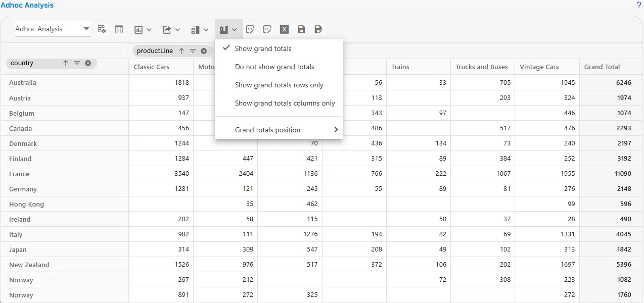Remove the country field chip
The height and width of the screenshot is (303, 644).
click(88, 63)
